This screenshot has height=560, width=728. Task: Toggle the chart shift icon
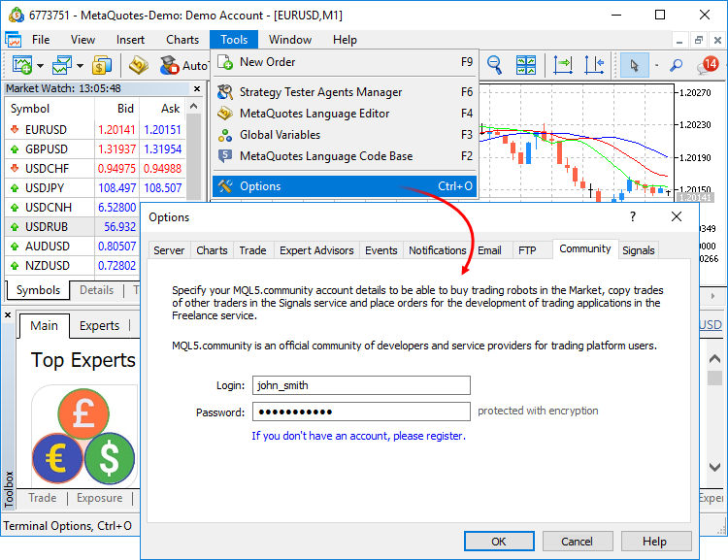tap(594, 65)
